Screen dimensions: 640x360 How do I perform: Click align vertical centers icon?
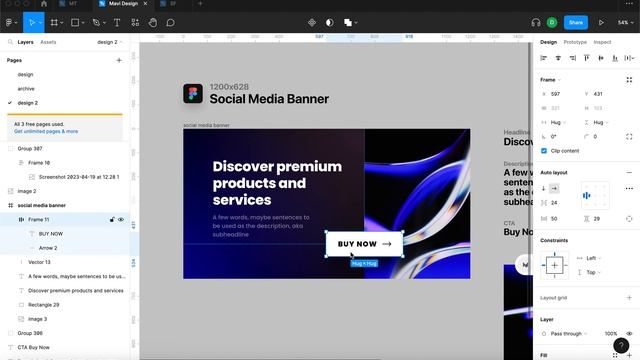pyautogui.click(x=601, y=58)
